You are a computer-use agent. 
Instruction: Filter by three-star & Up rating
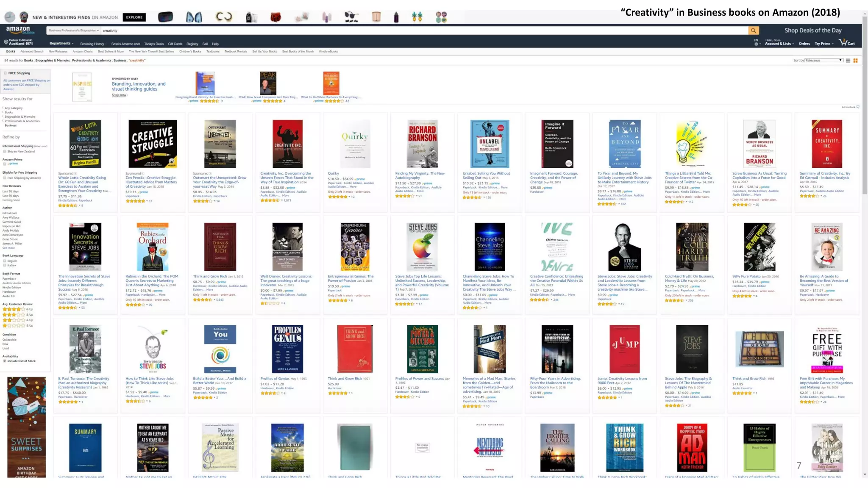coord(18,315)
